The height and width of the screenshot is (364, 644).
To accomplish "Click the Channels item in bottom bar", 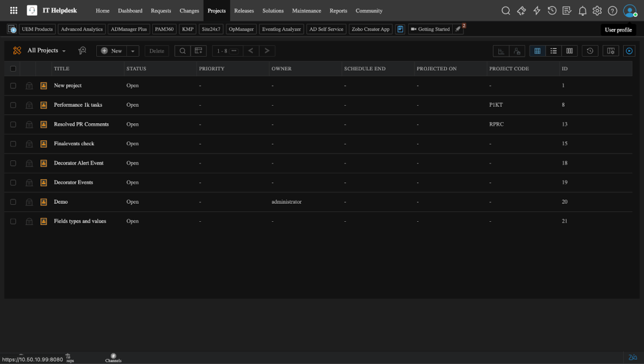I will (x=113, y=358).
